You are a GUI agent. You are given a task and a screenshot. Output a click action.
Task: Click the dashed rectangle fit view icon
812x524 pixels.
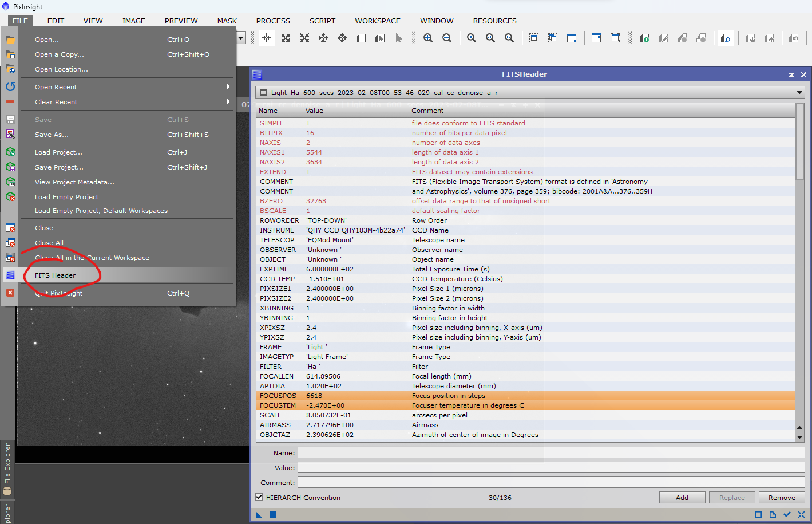(534, 38)
